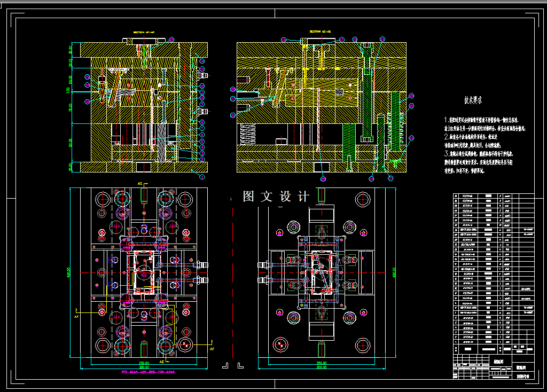Select the 技术要求 heading text
547x392 pixels.
[x=473, y=100]
